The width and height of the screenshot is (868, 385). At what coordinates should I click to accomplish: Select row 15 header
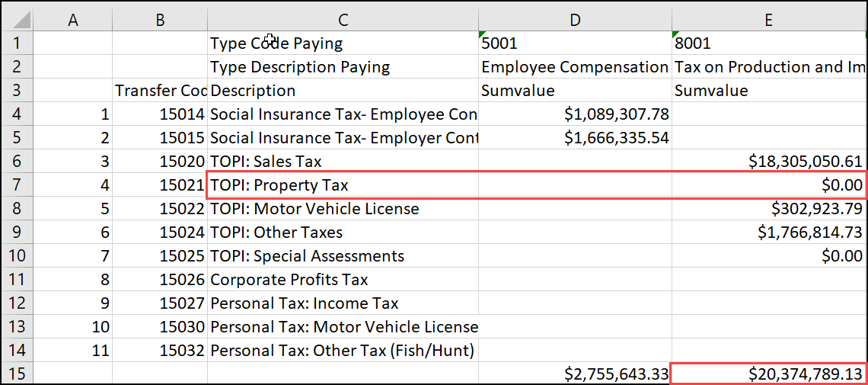click(x=17, y=374)
